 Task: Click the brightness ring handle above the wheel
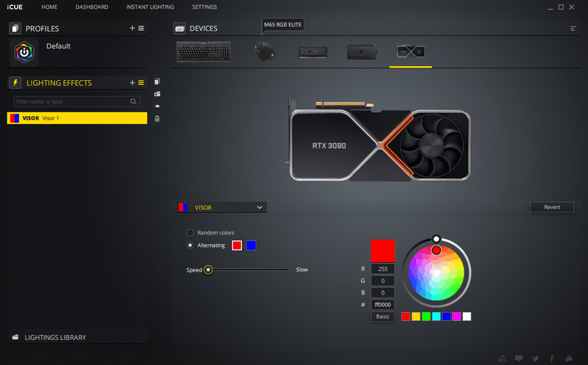(x=436, y=239)
